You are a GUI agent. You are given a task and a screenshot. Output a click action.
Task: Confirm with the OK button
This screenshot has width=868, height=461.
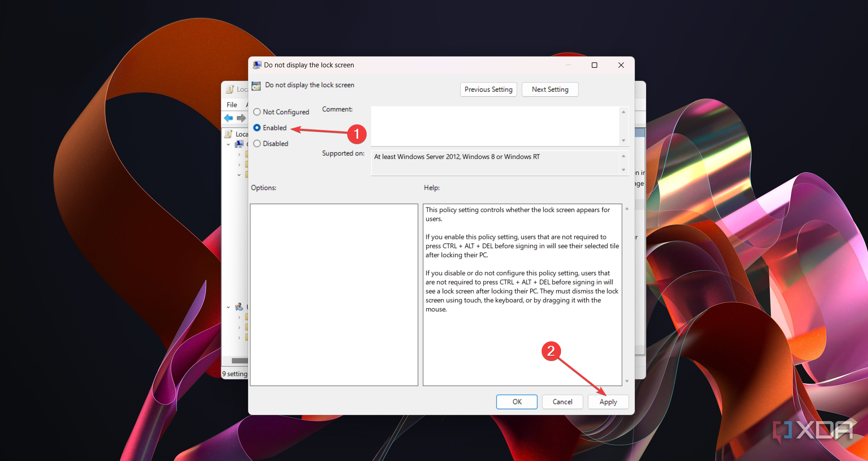point(517,402)
